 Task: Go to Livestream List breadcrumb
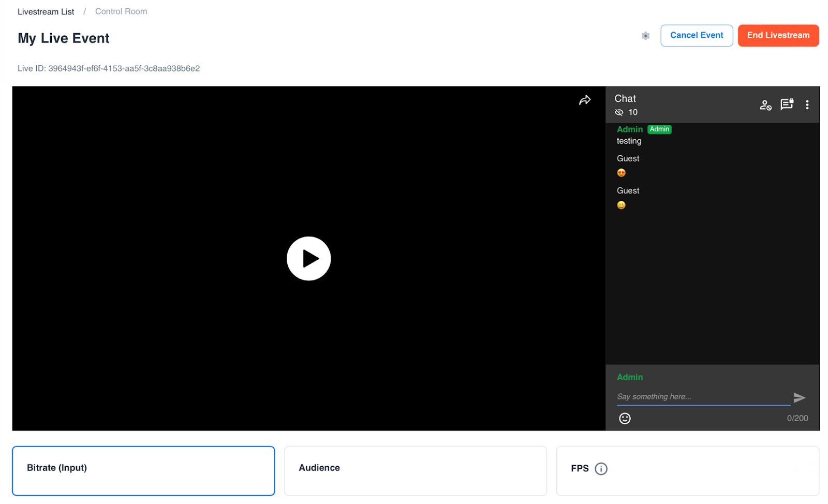click(x=46, y=11)
